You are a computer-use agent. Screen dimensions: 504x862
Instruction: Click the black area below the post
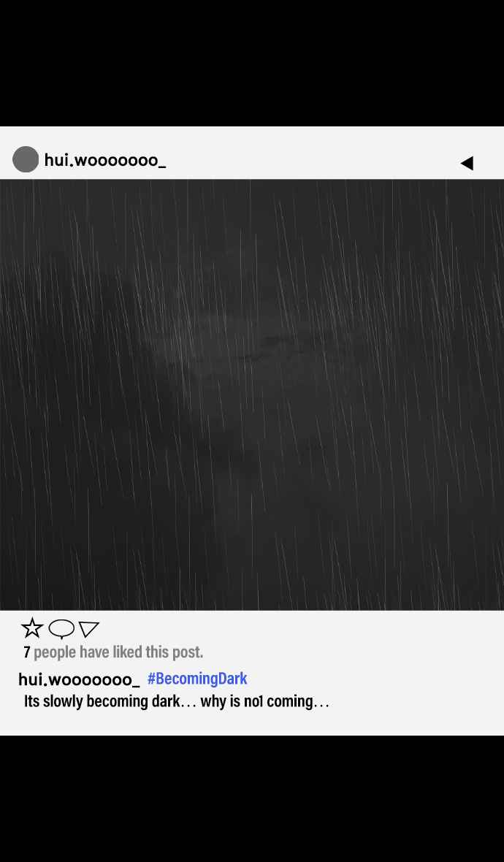tap(252, 798)
